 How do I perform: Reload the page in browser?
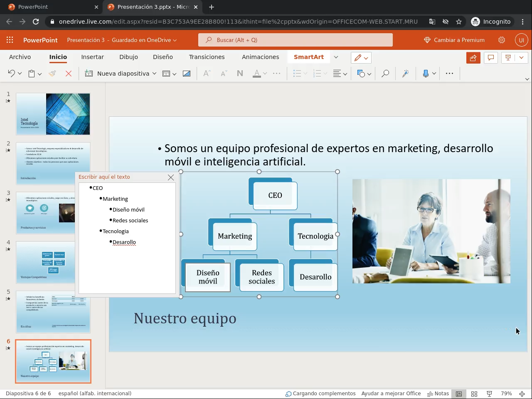[x=36, y=22]
